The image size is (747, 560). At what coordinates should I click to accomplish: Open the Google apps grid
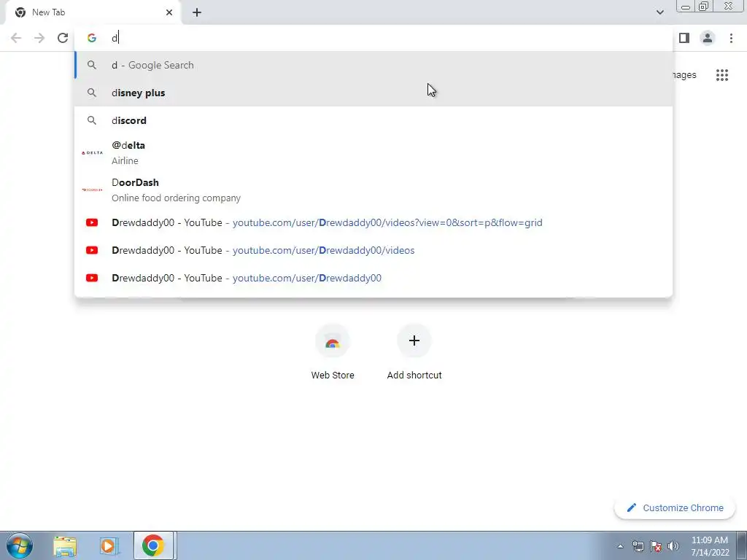pyautogui.click(x=721, y=75)
